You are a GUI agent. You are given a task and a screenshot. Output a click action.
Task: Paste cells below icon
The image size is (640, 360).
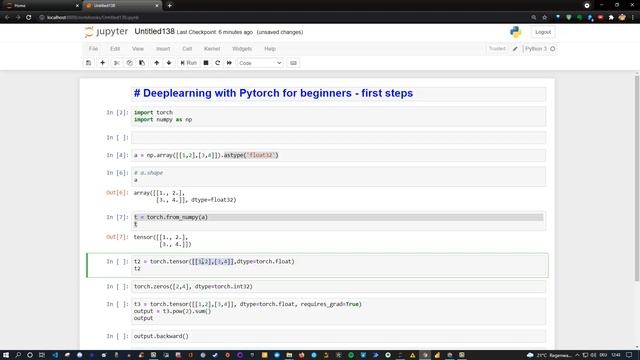142,63
